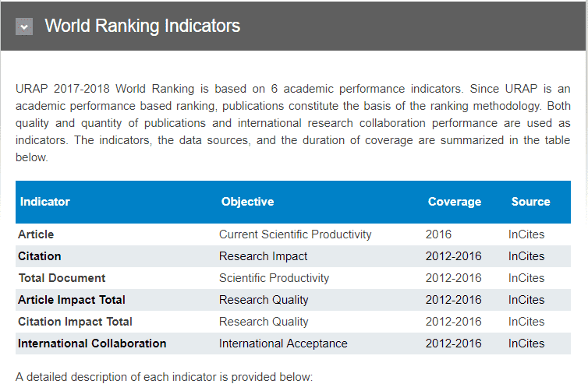588x384 pixels.
Task: Click 2012-2016 coverage in Citation Impact Total row
Action: point(453,322)
